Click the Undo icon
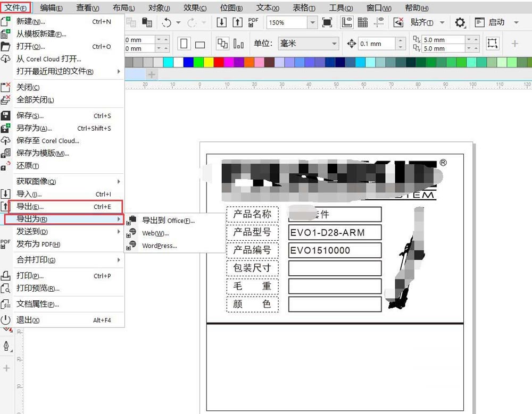Image resolution: width=532 pixels, height=414 pixels. pyautogui.click(x=167, y=22)
